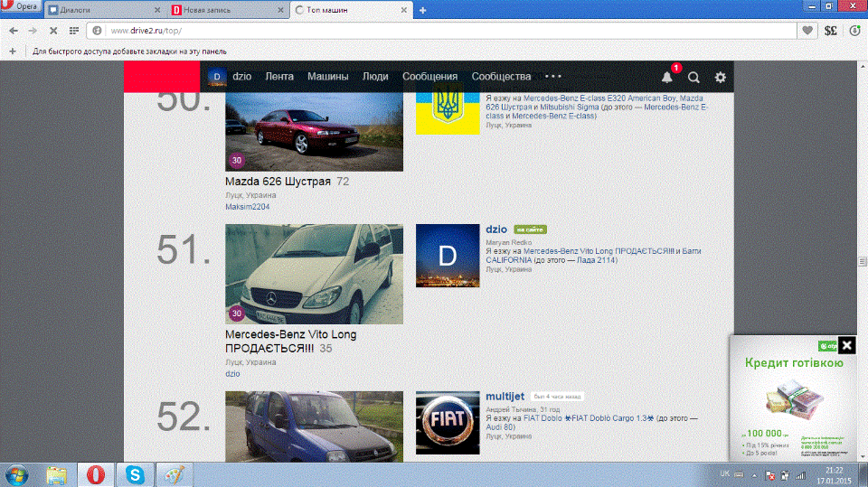Open Mazda 626 Шустрая title link
The width and height of the screenshot is (868, 487).
point(278,182)
